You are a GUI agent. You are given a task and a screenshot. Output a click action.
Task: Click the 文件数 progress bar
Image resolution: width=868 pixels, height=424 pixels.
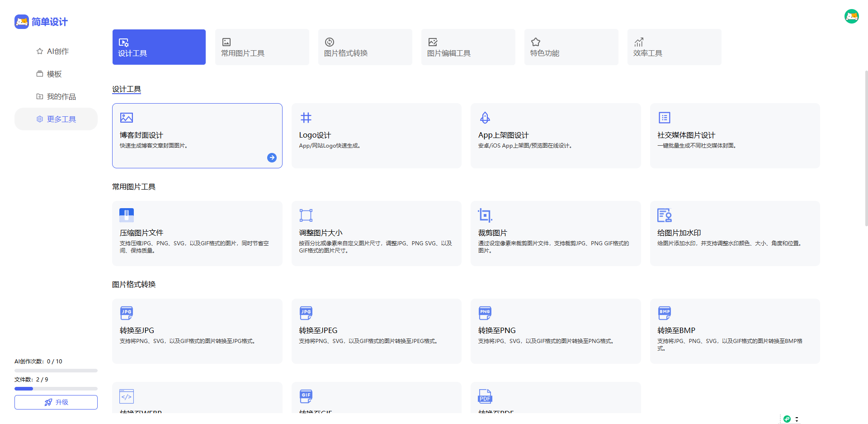tap(56, 389)
